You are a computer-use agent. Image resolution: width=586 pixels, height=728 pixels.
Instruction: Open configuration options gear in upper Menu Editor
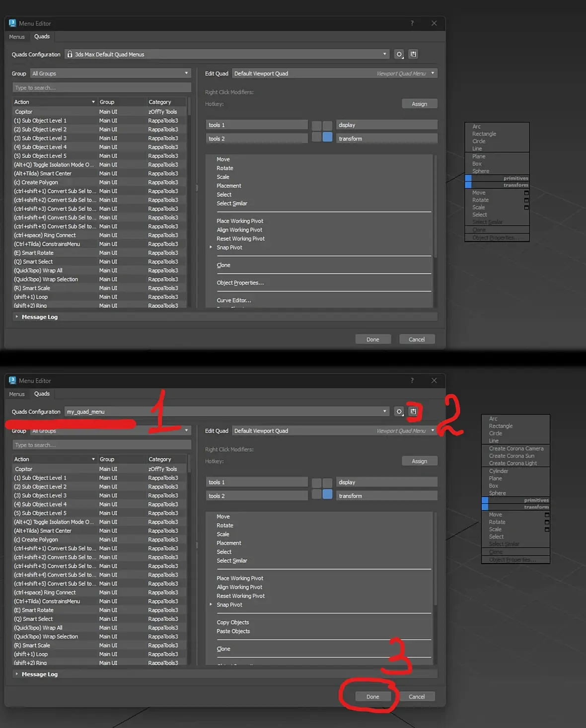click(x=399, y=54)
